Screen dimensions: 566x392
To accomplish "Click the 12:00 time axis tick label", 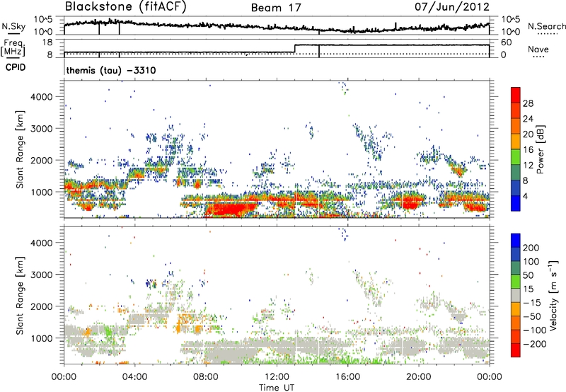I will pyautogui.click(x=277, y=376).
